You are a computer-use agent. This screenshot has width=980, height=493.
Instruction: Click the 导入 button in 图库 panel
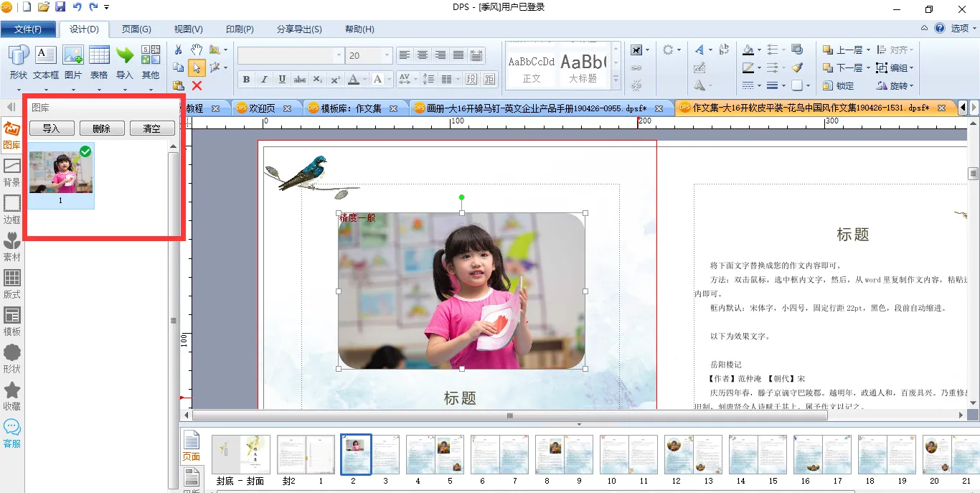(52, 128)
